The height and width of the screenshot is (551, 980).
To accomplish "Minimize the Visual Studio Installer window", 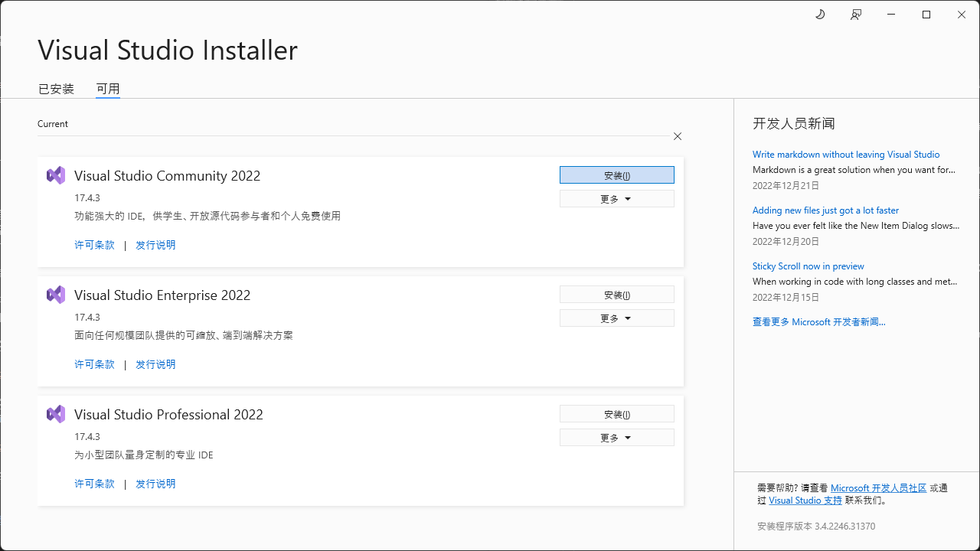I will click(x=891, y=15).
